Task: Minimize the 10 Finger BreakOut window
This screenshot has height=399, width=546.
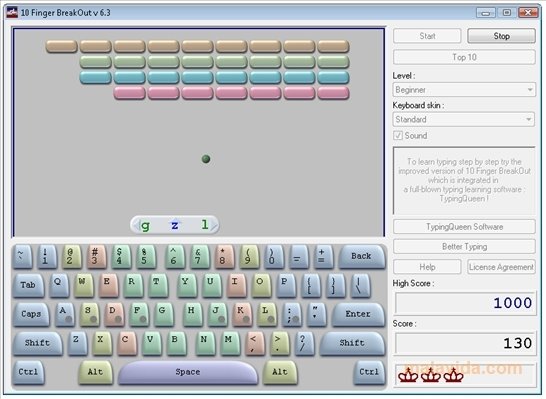Action: click(x=485, y=13)
